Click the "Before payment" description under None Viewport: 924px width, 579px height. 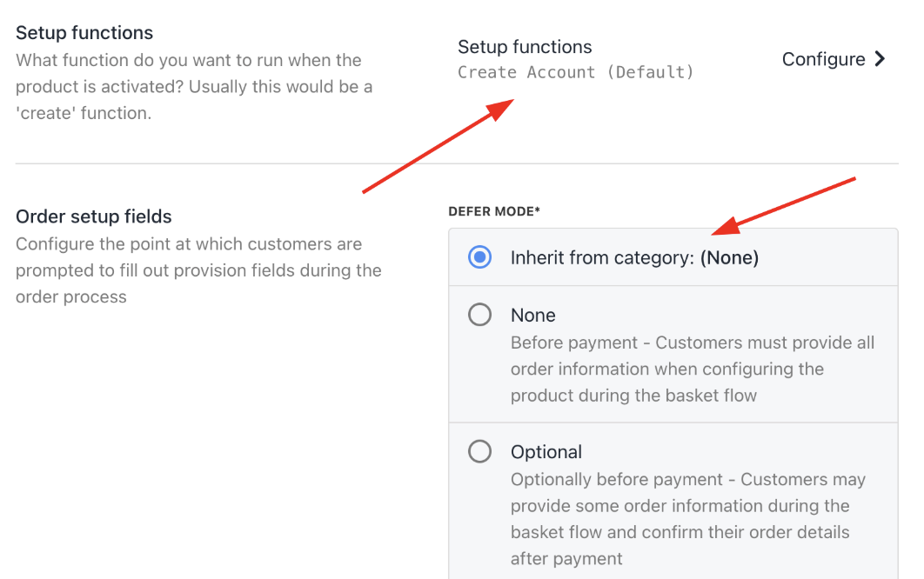pyautogui.click(x=692, y=369)
